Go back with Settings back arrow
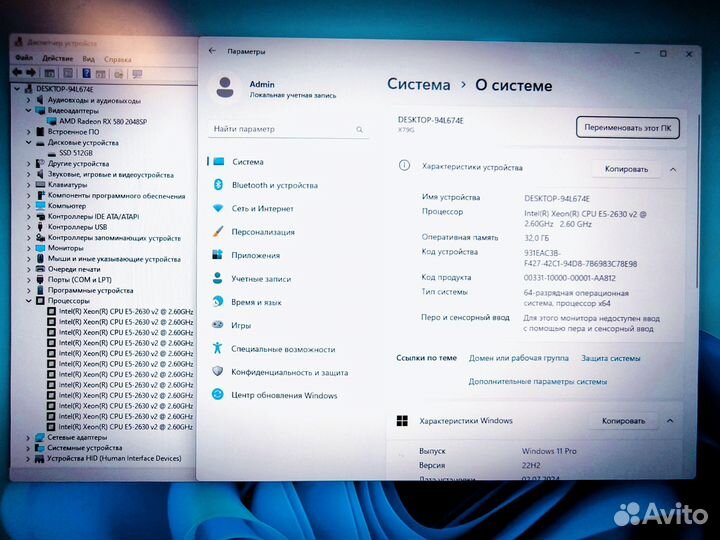 click(x=212, y=51)
